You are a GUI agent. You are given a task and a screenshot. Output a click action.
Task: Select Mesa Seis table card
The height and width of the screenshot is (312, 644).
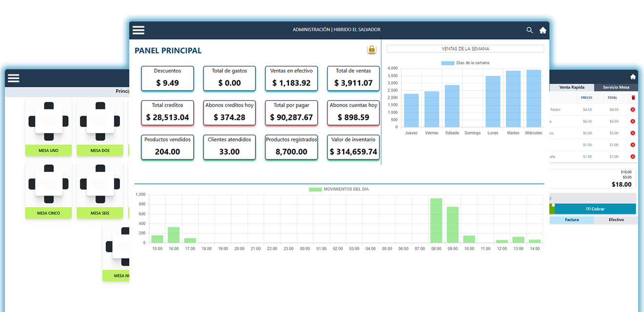pos(100,191)
